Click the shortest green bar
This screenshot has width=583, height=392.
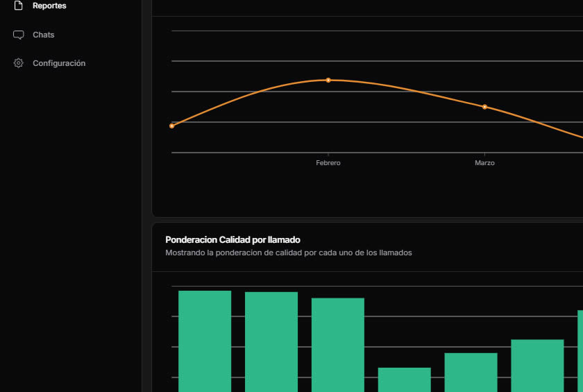click(404, 380)
